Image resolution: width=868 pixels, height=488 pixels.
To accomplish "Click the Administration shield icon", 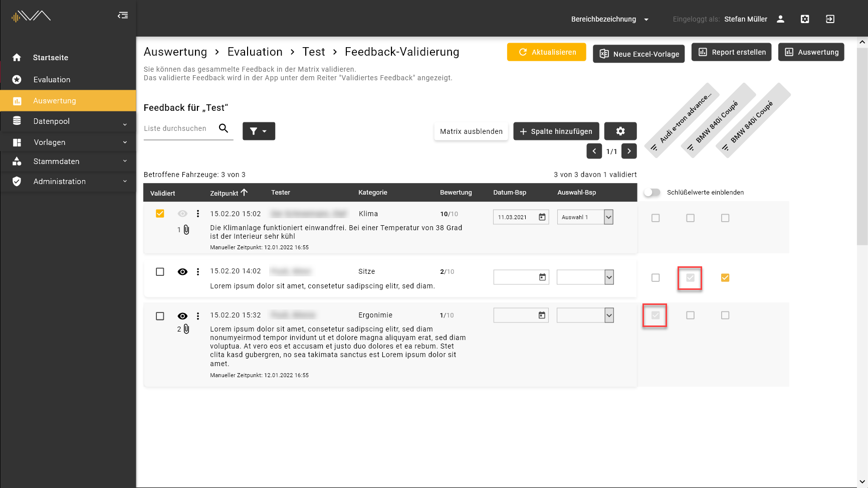I will (x=17, y=181).
